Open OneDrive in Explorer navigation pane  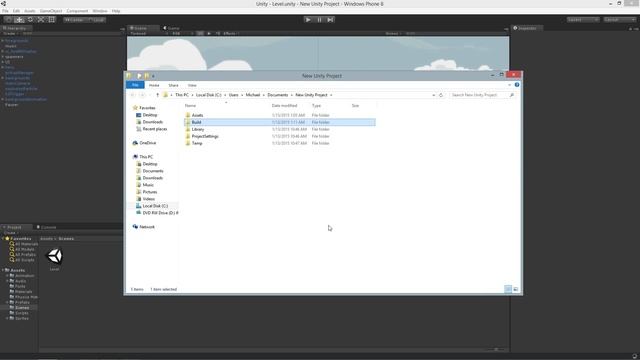coord(144,143)
